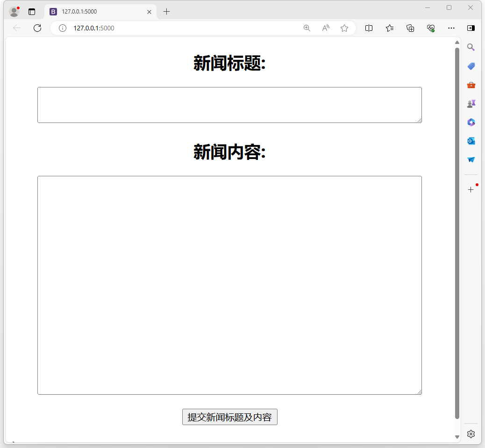485x448 pixels.
Task: Open sidebar settings gear icon
Action: coord(471,434)
